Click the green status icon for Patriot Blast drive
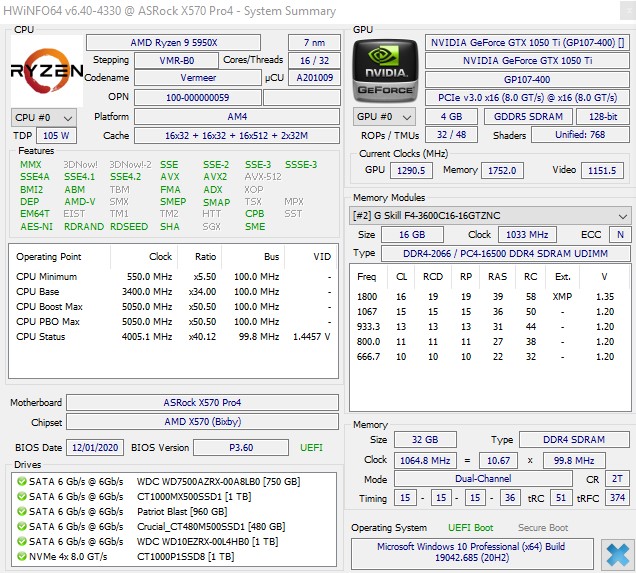This screenshot has height=573, width=636. (x=21, y=511)
